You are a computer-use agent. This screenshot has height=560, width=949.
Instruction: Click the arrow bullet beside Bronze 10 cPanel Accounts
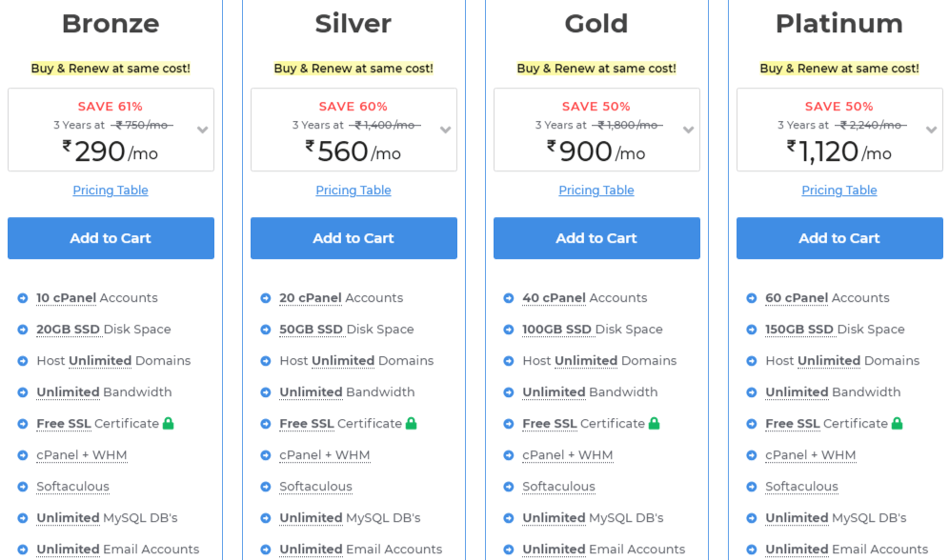(x=23, y=298)
